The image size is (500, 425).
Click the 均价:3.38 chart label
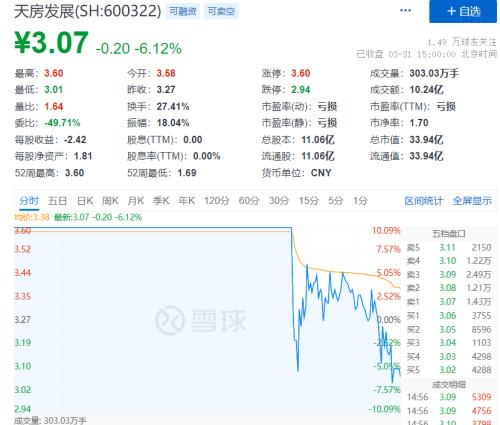[x=32, y=217]
